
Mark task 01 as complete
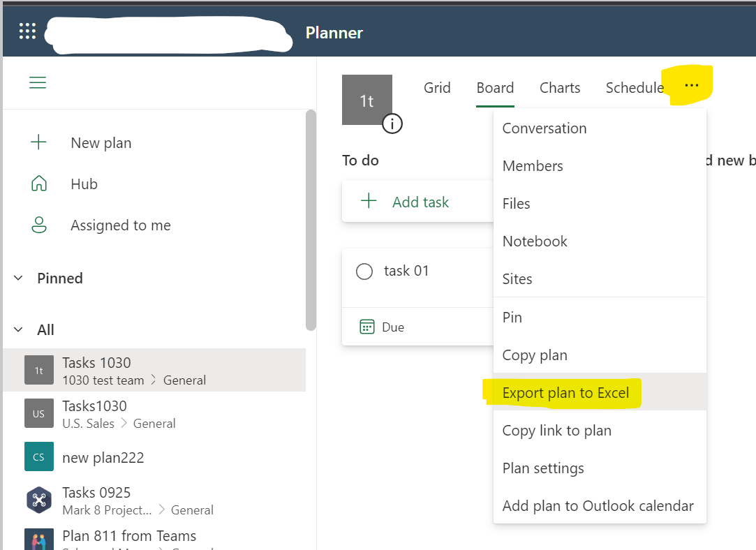click(x=364, y=271)
